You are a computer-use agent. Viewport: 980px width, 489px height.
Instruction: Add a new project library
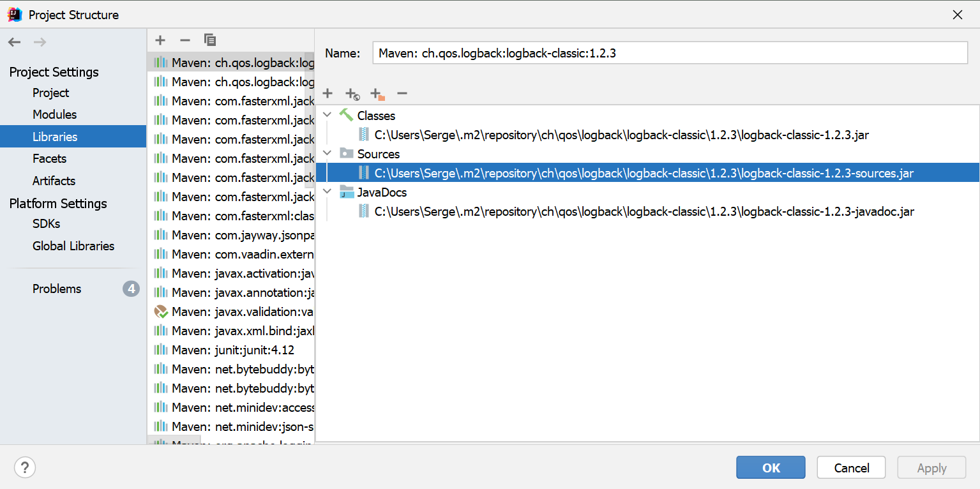click(x=160, y=40)
